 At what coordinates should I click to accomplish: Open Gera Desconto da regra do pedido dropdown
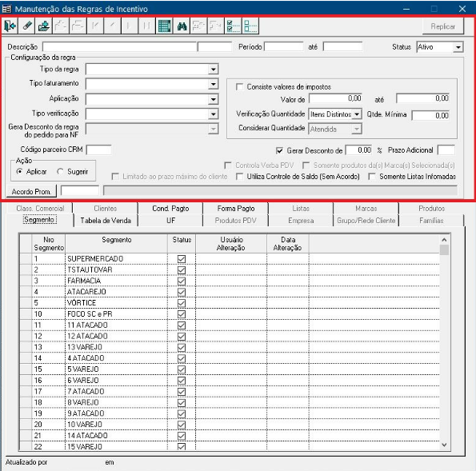pyautogui.click(x=214, y=129)
